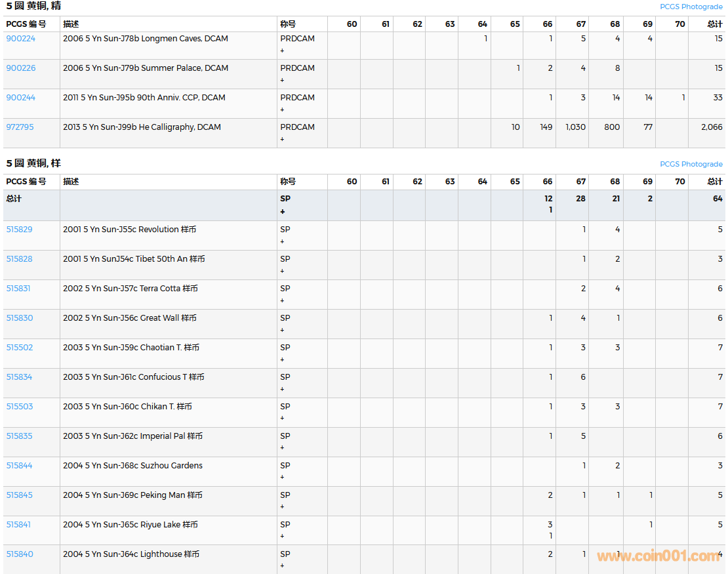The height and width of the screenshot is (574, 728).
Task: Open PCGS number 515828 Tibet link
Action: click(20, 259)
